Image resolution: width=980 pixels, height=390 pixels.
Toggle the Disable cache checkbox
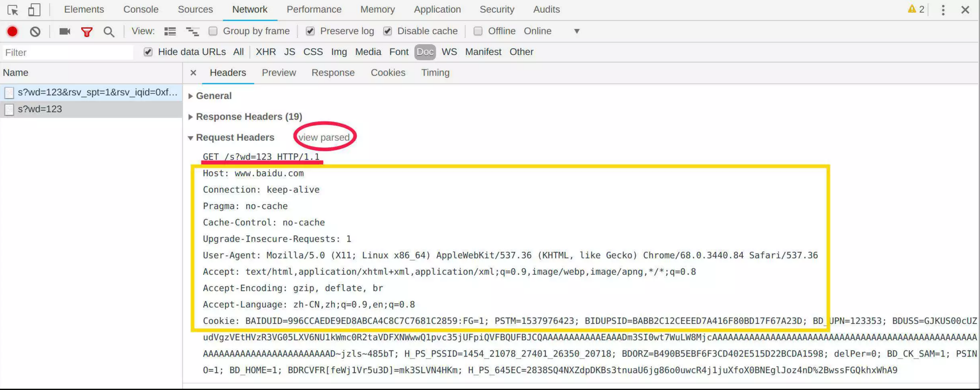pyautogui.click(x=387, y=31)
